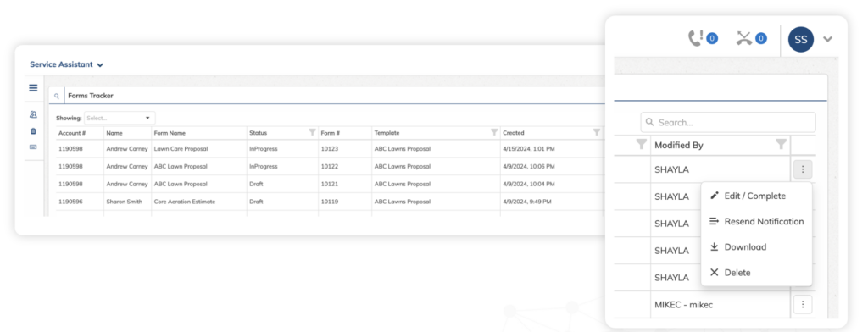Image resolution: width=868 pixels, height=332 pixels.
Task: Click the Forms Tracker title
Action: [90, 96]
